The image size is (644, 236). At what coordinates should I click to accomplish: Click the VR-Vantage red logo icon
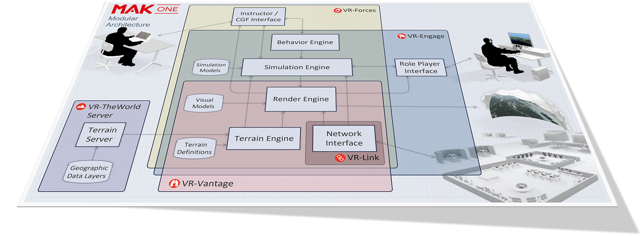[174, 183]
